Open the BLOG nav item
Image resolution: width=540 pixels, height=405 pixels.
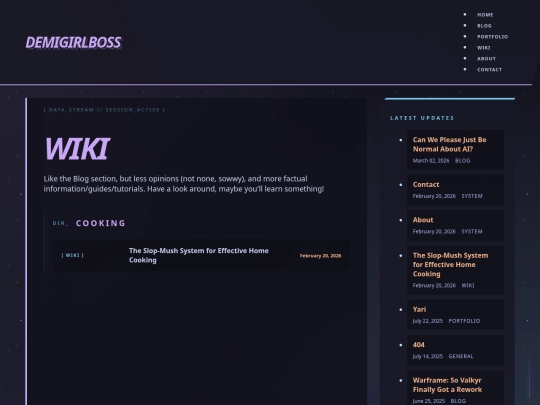point(484,26)
